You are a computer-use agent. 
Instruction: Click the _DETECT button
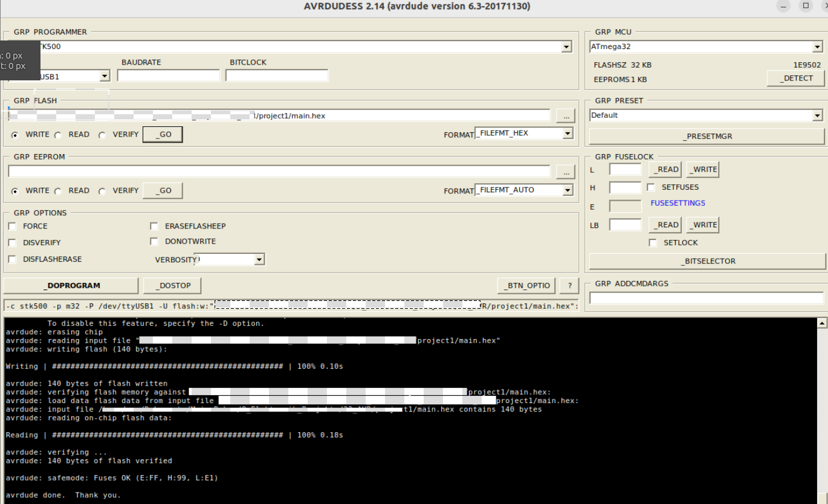[x=796, y=78]
